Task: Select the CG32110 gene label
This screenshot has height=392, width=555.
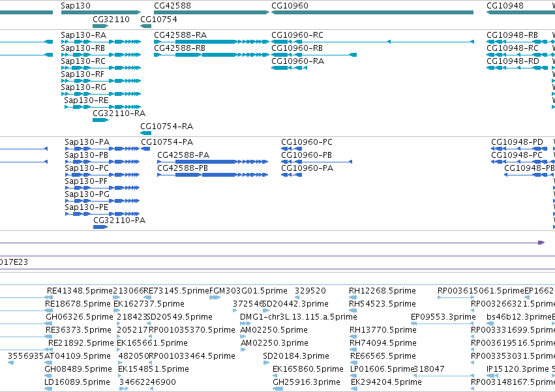Action: point(111,19)
